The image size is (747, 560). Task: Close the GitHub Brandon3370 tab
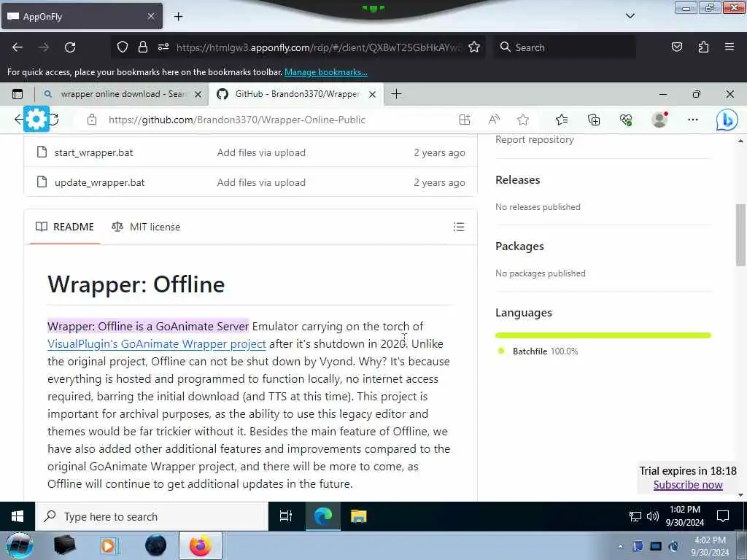click(373, 94)
